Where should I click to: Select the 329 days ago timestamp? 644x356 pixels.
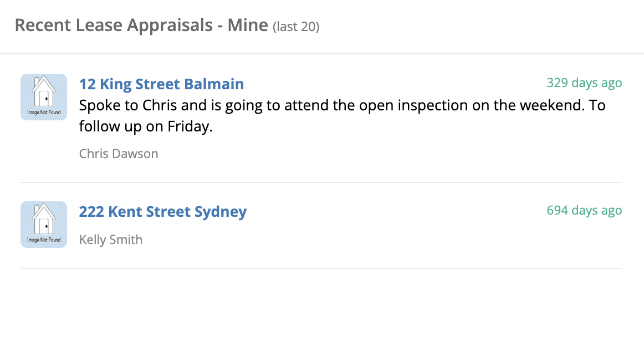tap(584, 83)
